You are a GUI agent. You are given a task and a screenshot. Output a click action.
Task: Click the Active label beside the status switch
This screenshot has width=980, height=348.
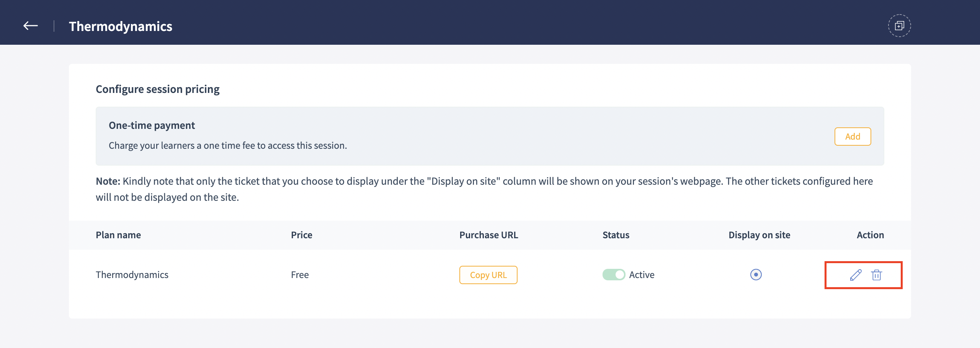point(642,275)
